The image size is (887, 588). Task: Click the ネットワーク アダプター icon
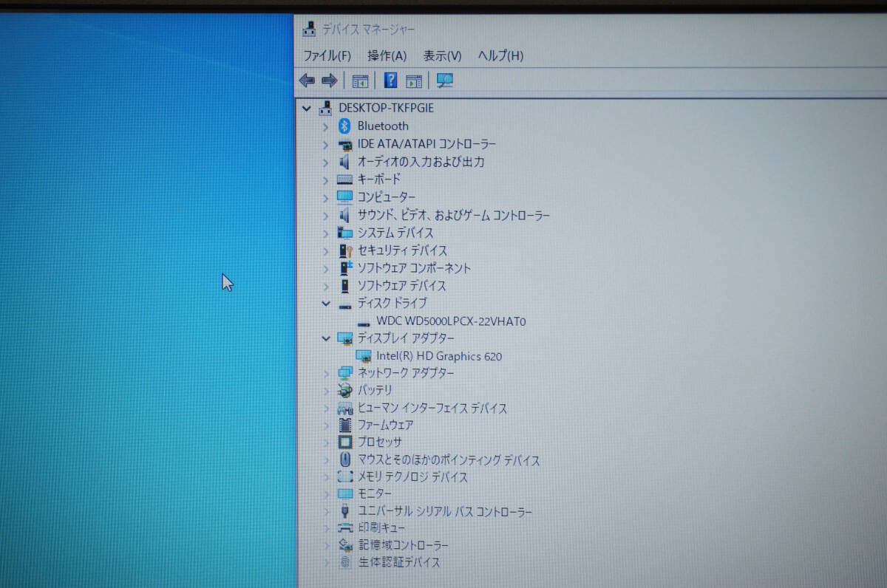click(x=344, y=372)
